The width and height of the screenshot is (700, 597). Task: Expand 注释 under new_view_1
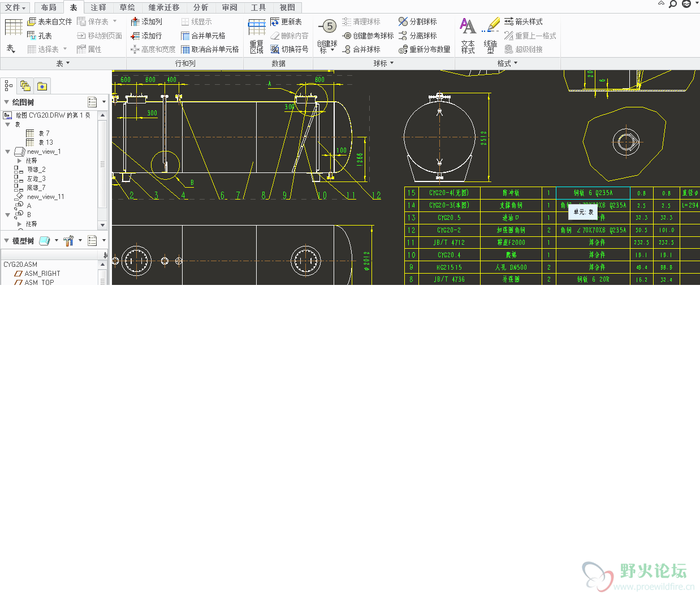pos(19,161)
